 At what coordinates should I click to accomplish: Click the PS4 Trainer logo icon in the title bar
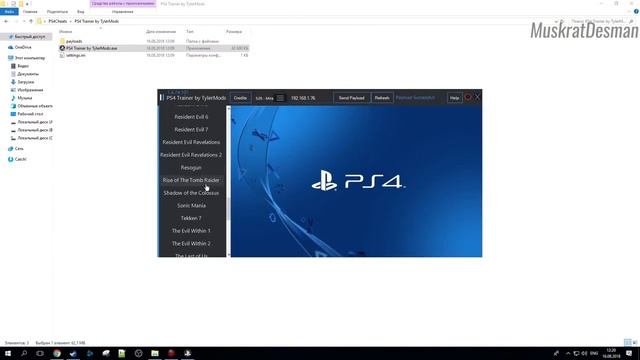[162, 98]
